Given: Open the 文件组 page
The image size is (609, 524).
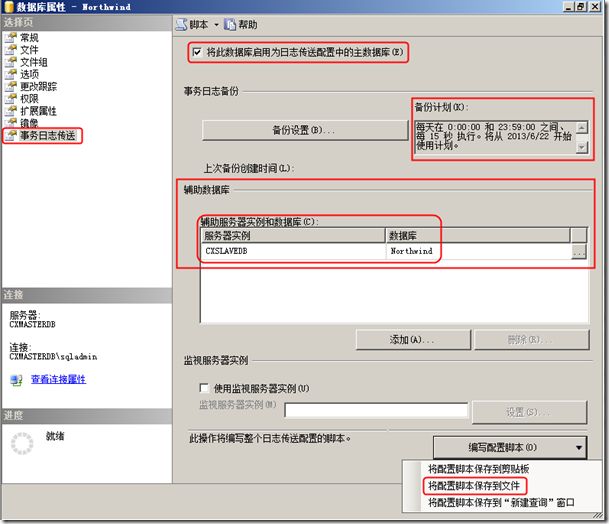Looking at the screenshot, I should tap(34, 62).
